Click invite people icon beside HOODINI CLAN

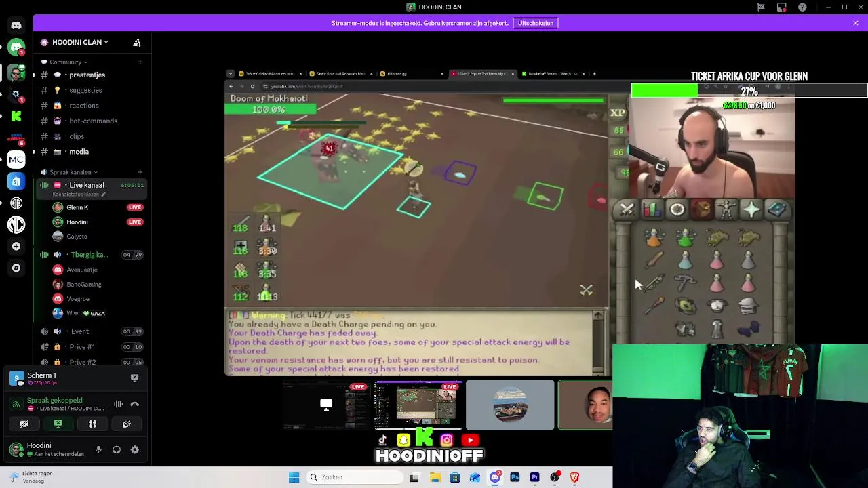(x=137, y=42)
